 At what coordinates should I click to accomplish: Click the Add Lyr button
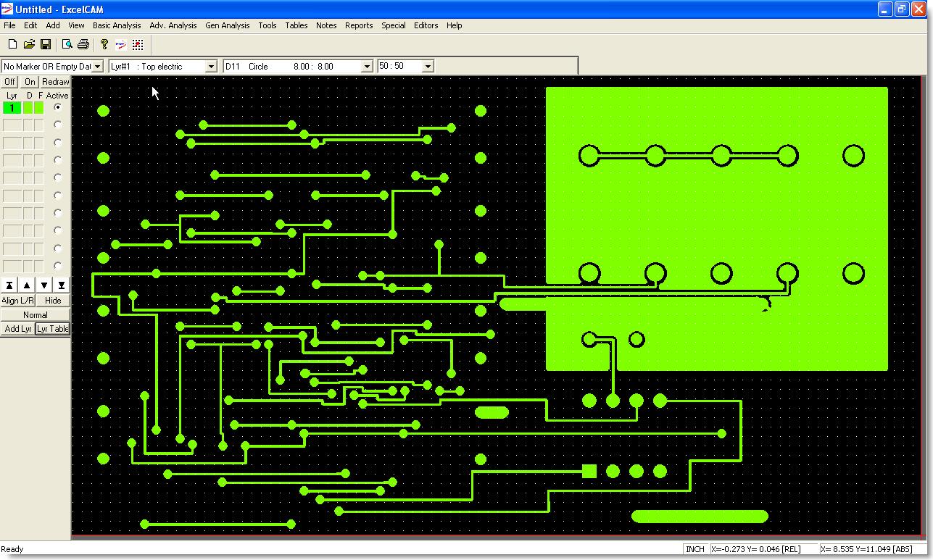pyautogui.click(x=18, y=329)
